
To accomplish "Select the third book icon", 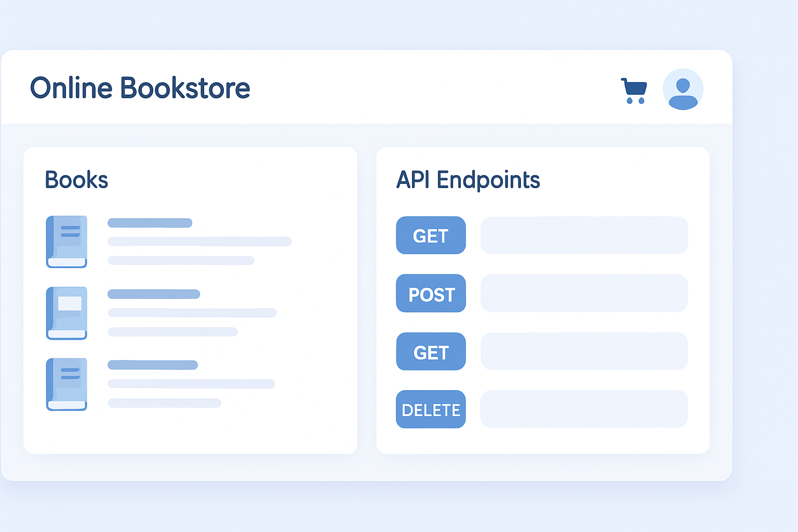I will tap(66, 384).
